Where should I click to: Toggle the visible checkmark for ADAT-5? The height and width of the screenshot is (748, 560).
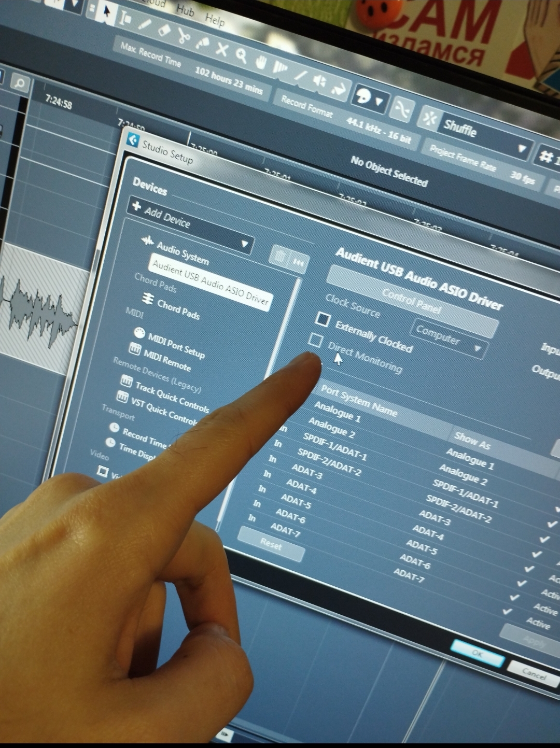coord(522,583)
